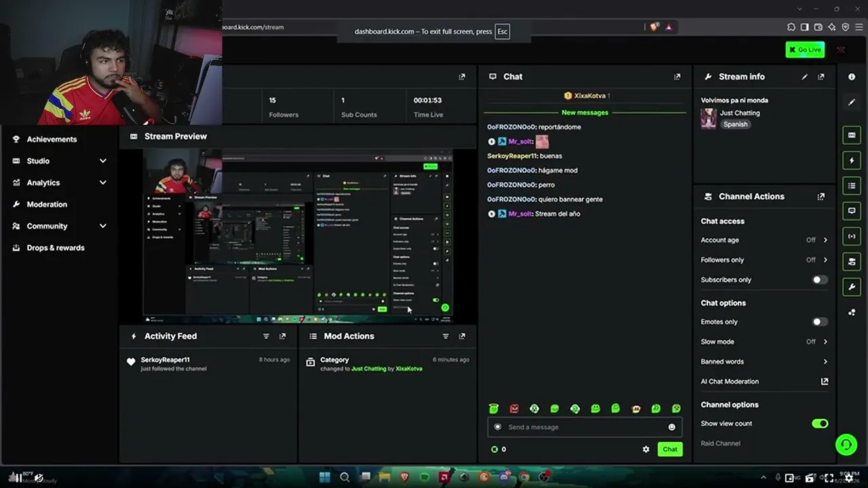Click the Kicks balance icon below chat
The width and height of the screenshot is (868, 488).
(494, 449)
